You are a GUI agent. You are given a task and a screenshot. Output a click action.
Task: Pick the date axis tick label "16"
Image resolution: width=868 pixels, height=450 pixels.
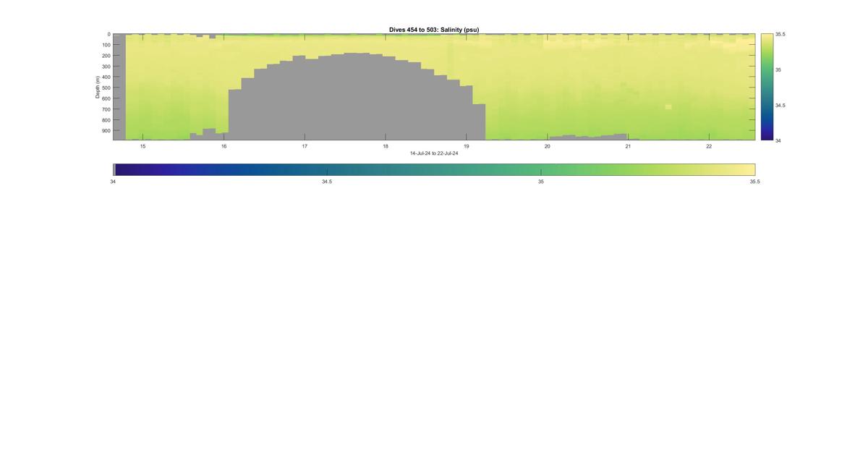coord(224,146)
